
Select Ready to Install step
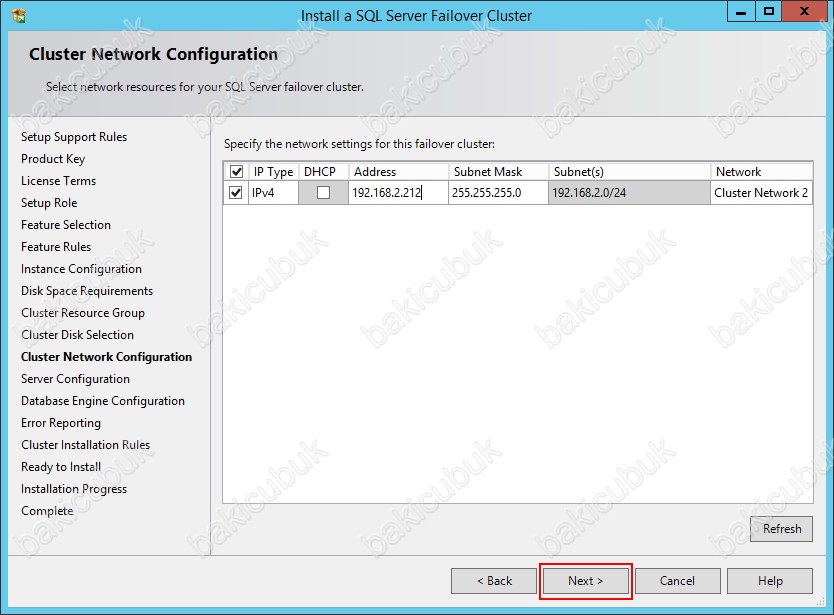point(61,467)
